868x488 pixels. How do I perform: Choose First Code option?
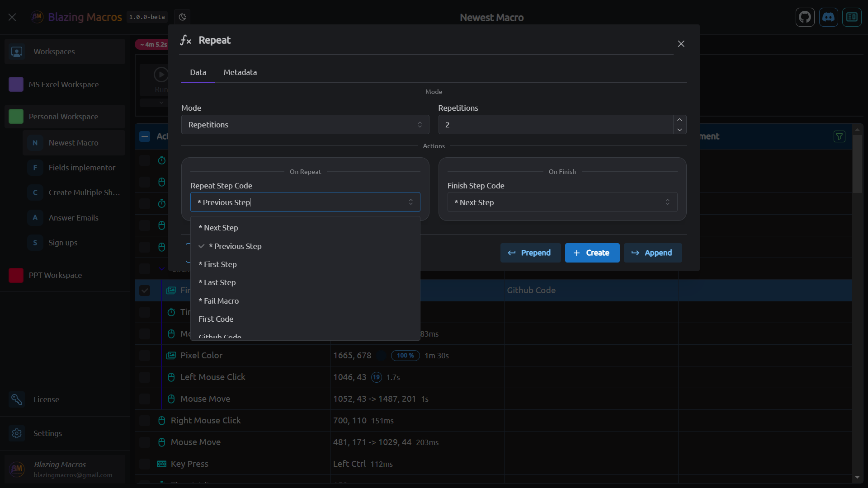tap(305, 319)
